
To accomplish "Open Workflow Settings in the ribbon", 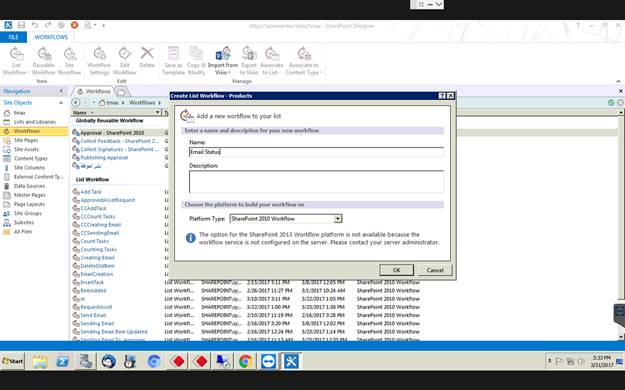I will (99, 61).
